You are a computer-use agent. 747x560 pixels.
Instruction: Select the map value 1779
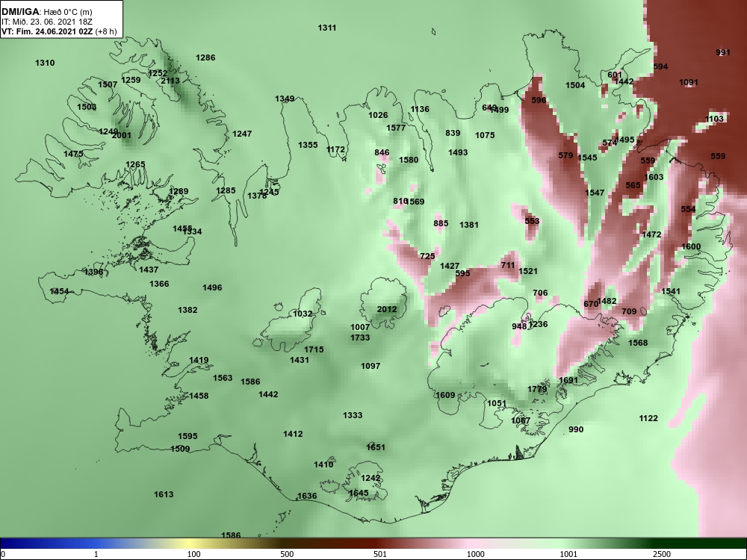(537, 390)
